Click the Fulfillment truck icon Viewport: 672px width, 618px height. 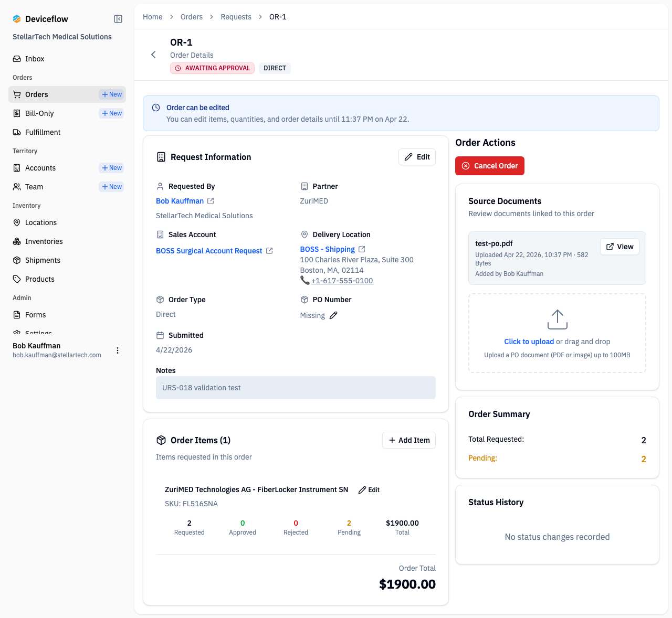click(x=17, y=132)
